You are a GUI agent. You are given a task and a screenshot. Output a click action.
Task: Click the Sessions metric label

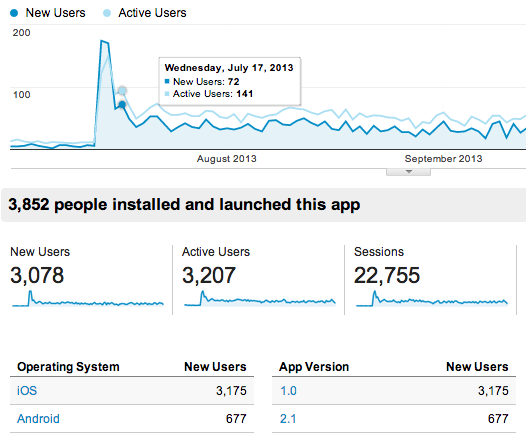(379, 252)
